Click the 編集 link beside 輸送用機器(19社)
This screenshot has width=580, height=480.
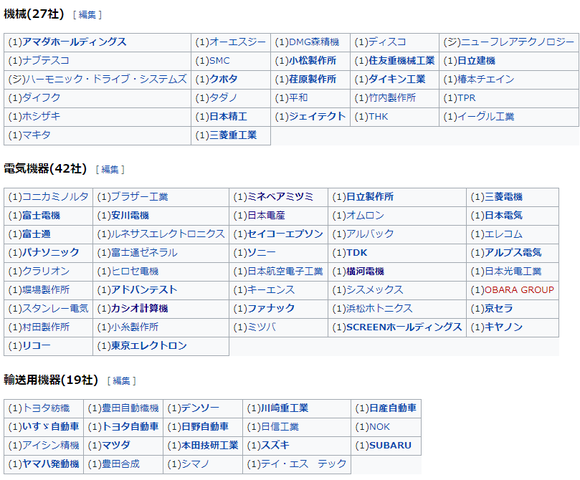coord(121,381)
